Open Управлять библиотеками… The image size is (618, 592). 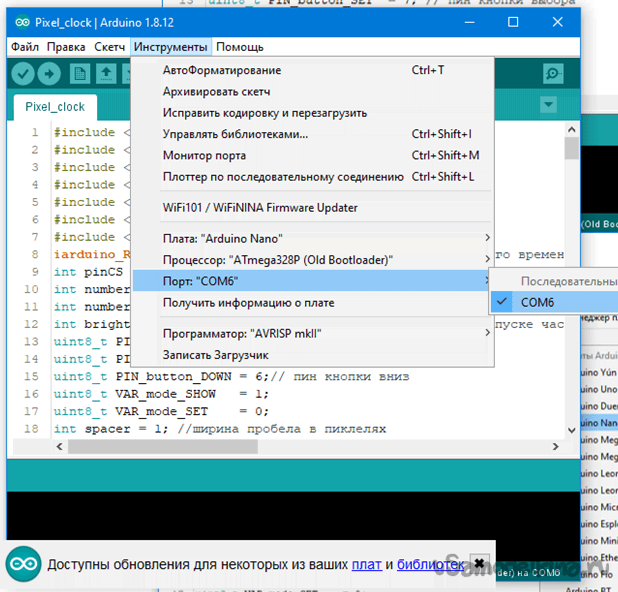[x=313, y=134]
